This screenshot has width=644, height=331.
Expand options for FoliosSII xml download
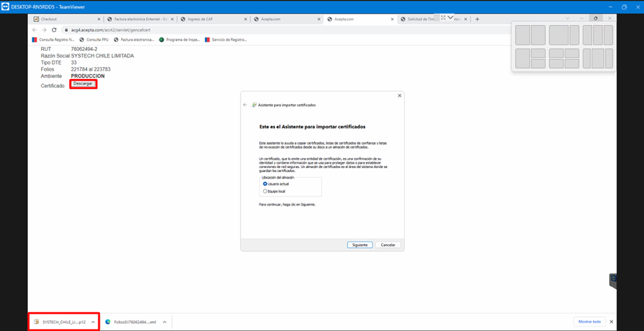tap(164, 322)
